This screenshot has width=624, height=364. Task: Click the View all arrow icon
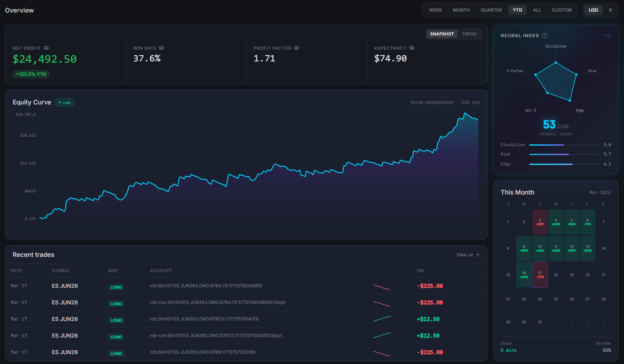coord(477,255)
